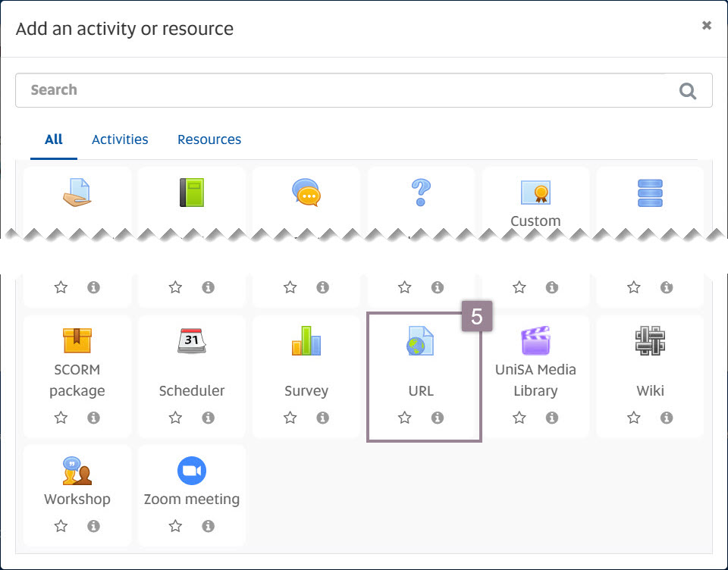Select the SCORM package activity icon
Image resolution: width=728 pixels, height=570 pixels.
[x=77, y=341]
